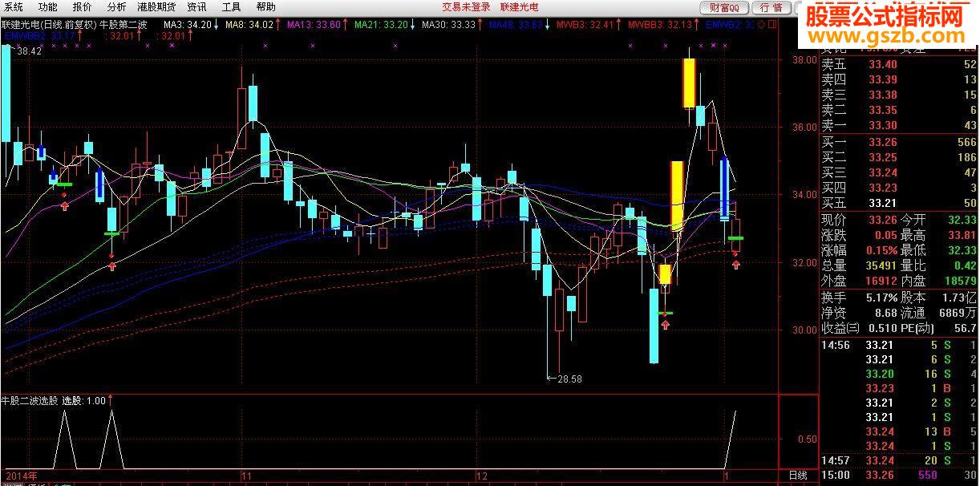This screenshot has height=486, width=980.
Task: Click the MA3: 34.20 indicator label
Action: pyautogui.click(x=188, y=25)
